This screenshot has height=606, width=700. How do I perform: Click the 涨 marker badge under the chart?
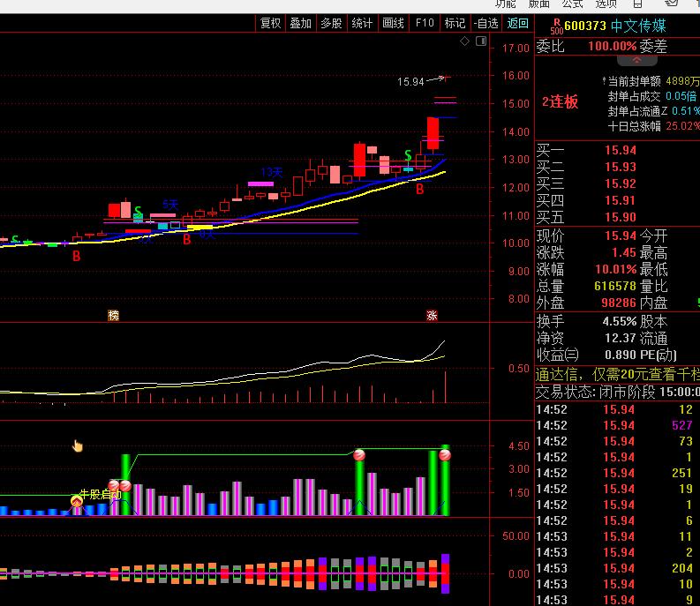[432, 315]
